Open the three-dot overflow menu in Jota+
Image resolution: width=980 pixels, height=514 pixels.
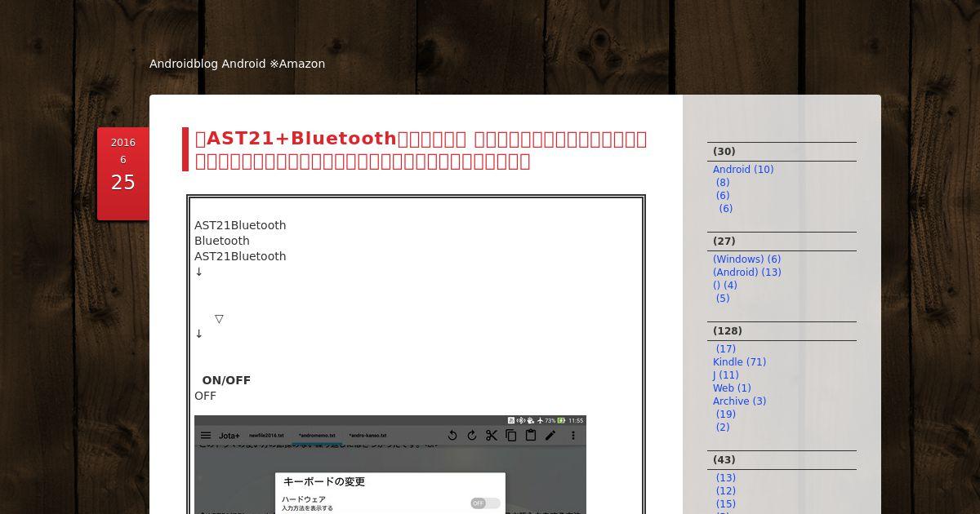(573, 436)
